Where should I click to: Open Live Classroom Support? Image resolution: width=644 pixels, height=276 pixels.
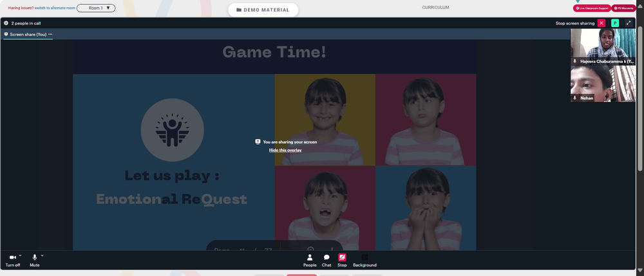click(x=592, y=8)
